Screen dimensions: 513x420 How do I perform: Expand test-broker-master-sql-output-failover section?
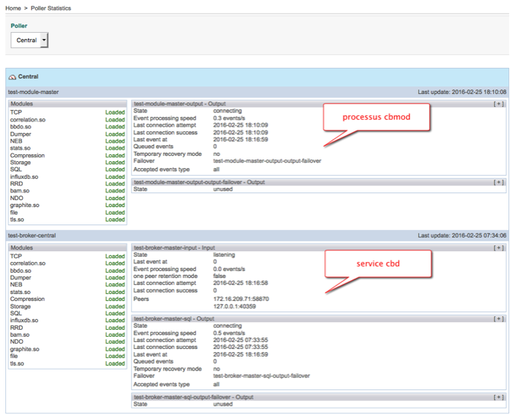tap(498, 397)
